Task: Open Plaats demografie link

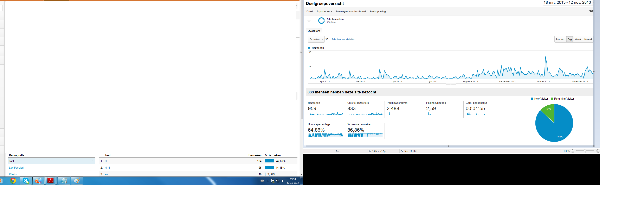Action: 13,174
